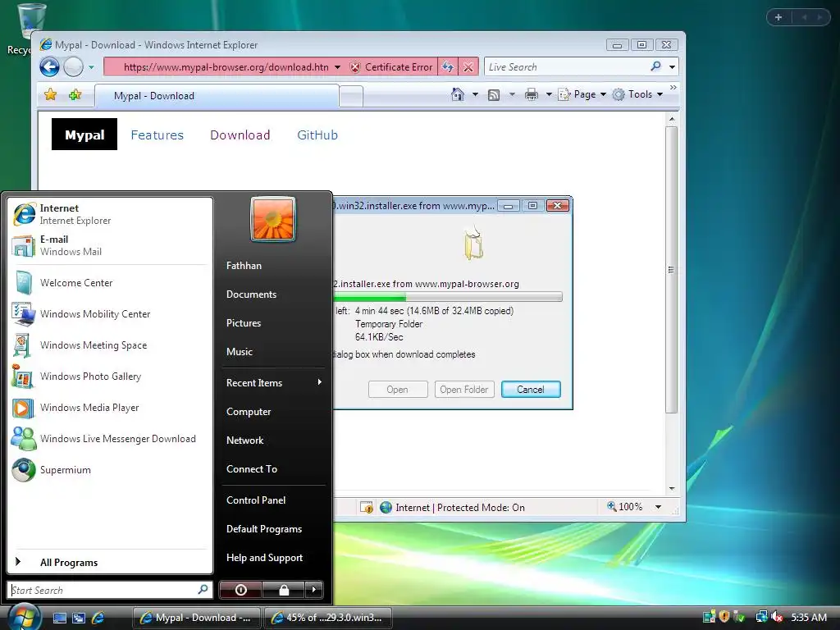Click the Lock computer button
Image resolution: width=840 pixels, height=630 pixels.
tap(284, 590)
